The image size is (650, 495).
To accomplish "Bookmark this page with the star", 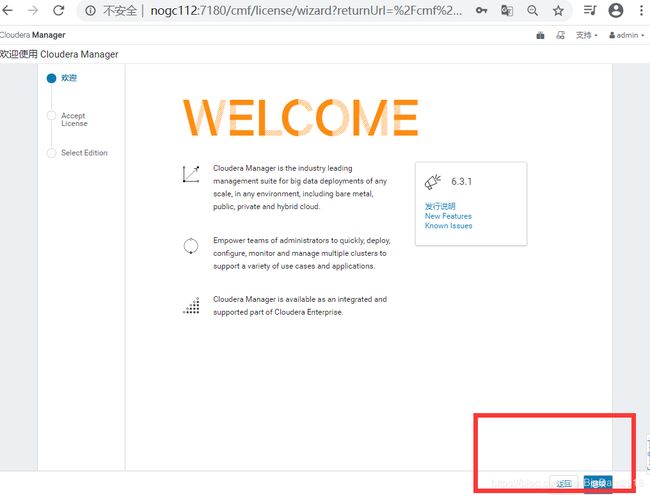I will [558, 10].
